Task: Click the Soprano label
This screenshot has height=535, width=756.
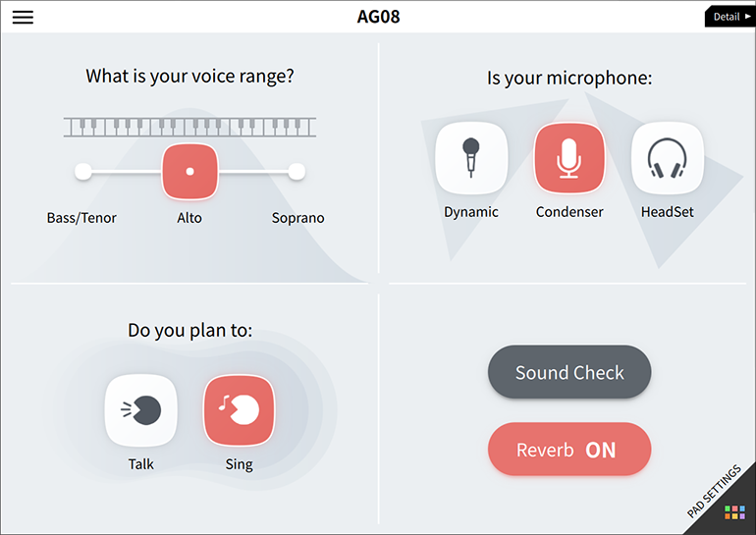Action: tap(297, 218)
